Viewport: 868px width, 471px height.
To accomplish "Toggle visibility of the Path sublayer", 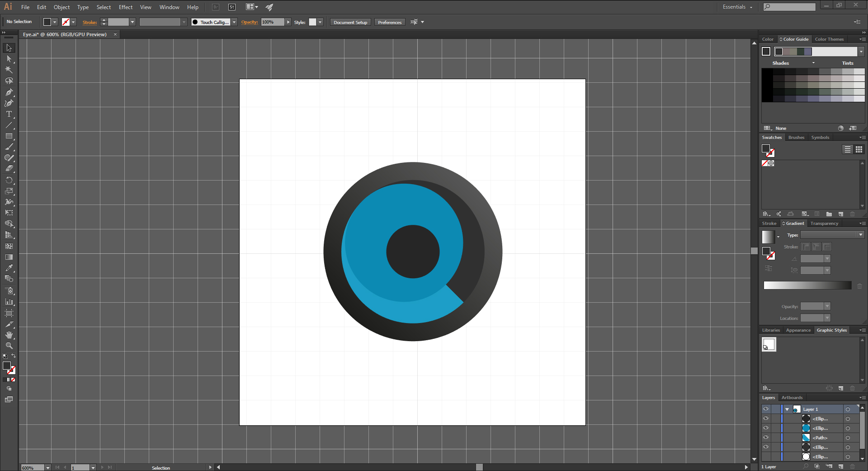I will click(x=766, y=438).
